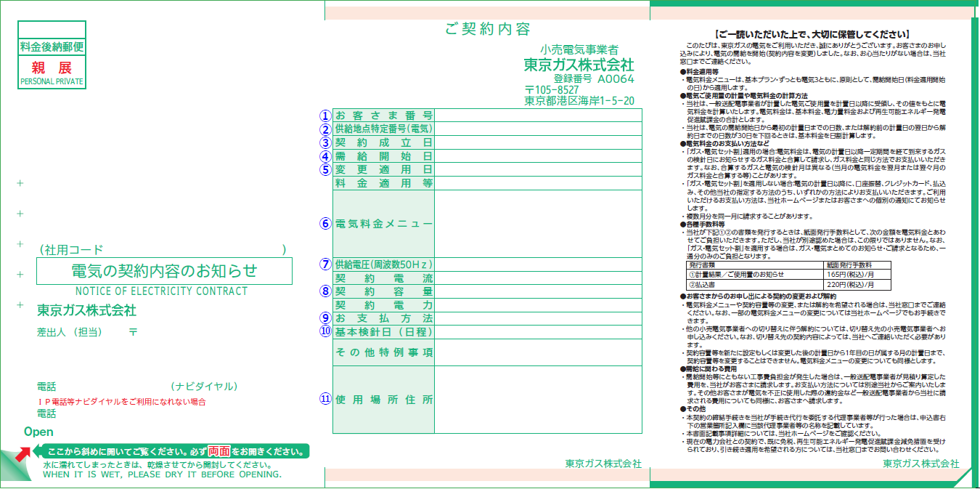Screen dimensions: 980x489
Task: Click the green Open label
Action: pyautogui.click(x=38, y=432)
